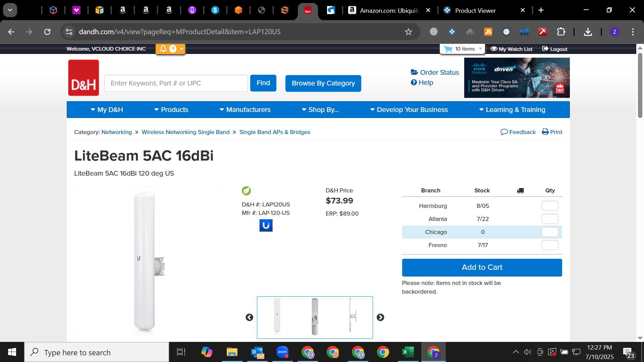Click the keyword search field
Screen dimensions: 644x362
tap(176, 83)
